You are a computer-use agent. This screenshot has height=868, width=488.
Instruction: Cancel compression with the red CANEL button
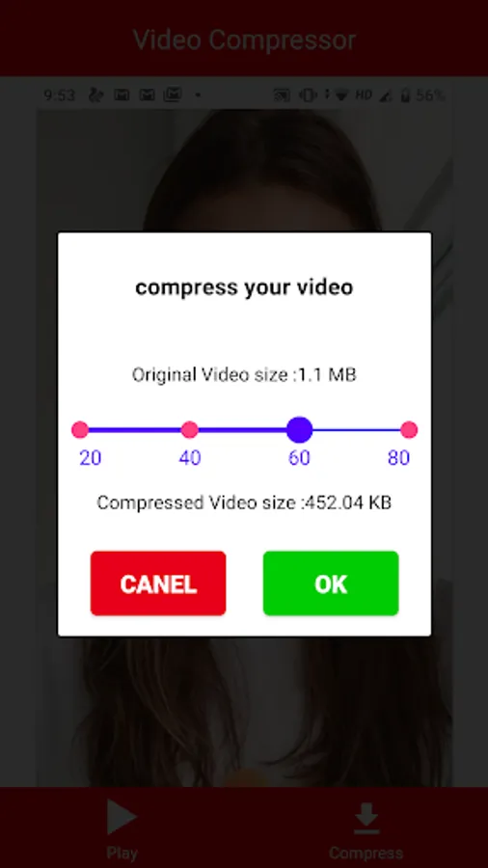click(158, 583)
